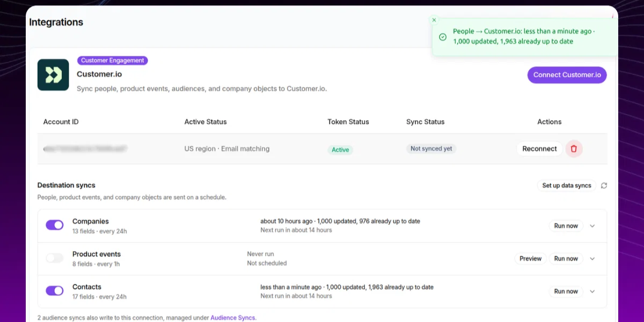Image resolution: width=644 pixels, height=322 pixels.
Task: Click the blurred Account ID value
Action: click(86, 149)
